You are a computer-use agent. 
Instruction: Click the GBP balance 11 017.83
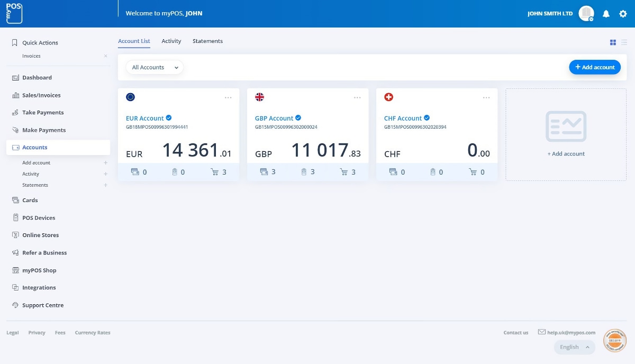pos(326,151)
